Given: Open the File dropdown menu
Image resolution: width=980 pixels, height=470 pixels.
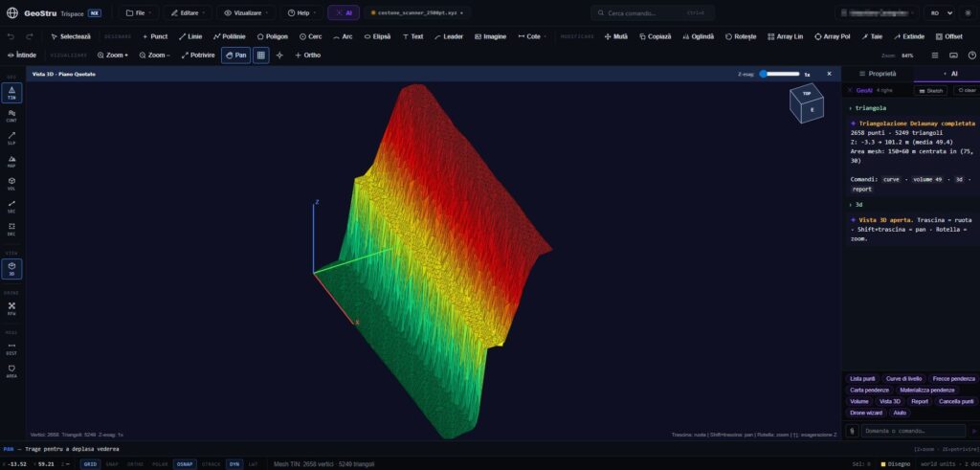Looking at the screenshot, I should (x=139, y=13).
